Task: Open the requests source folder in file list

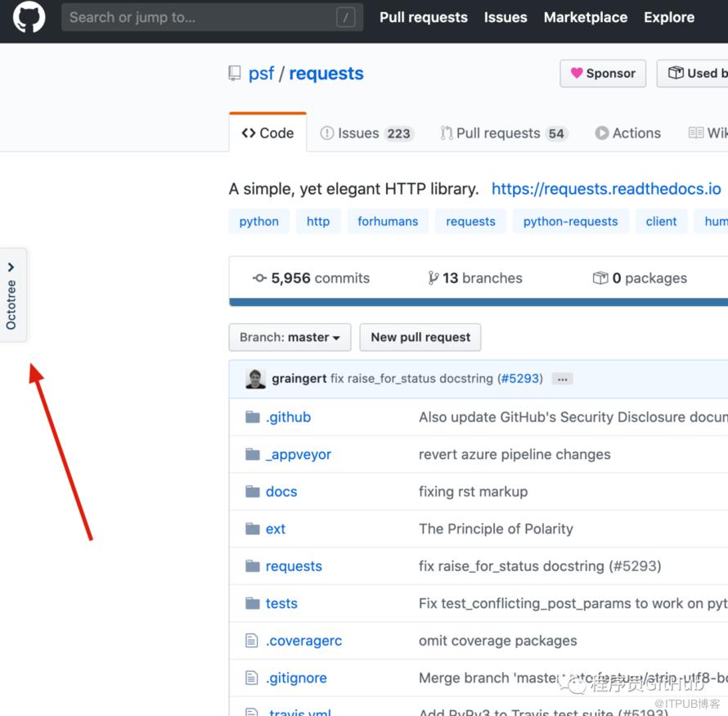Action: pos(294,566)
